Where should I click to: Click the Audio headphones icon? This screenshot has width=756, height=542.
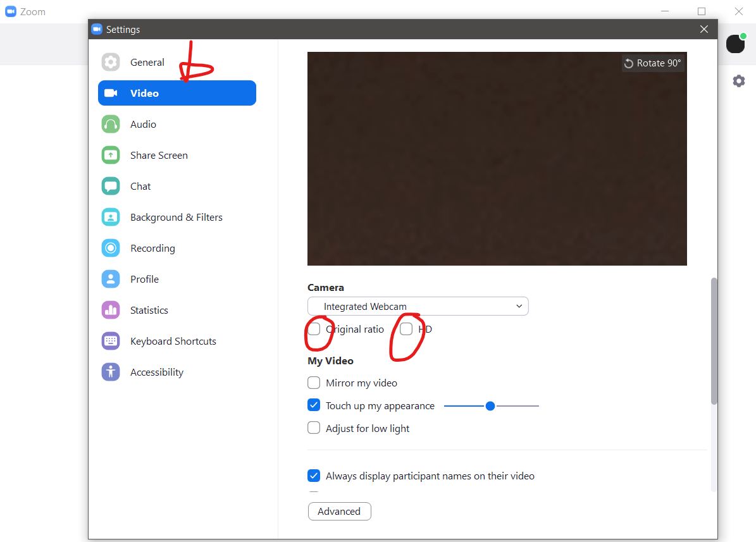(x=111, y=124)
